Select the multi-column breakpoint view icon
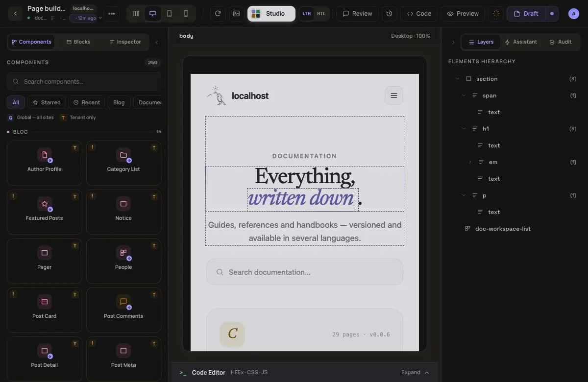The width and height of the screenshot is (588, 382). tap(136, 14)
